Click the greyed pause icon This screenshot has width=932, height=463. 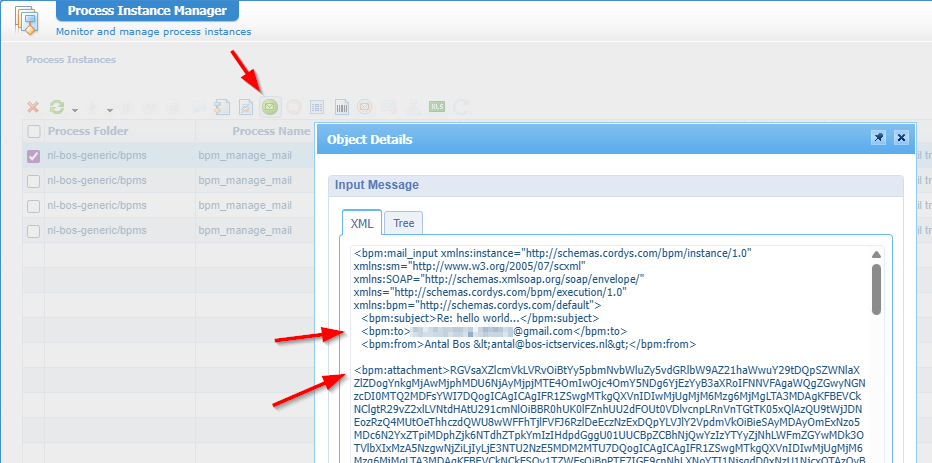[126, 107]
